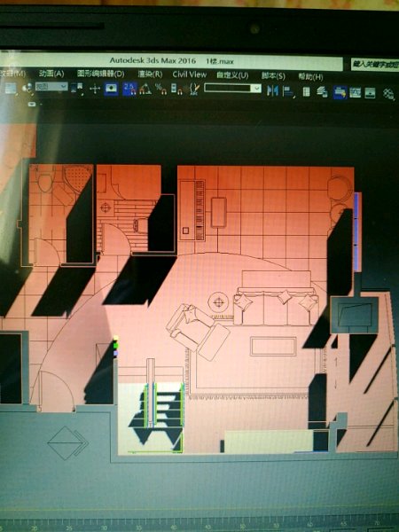The width and height of the screenshot is (399, 532).
Task: Open the reference coordinate system dropdown
Action: pos(51,87)
